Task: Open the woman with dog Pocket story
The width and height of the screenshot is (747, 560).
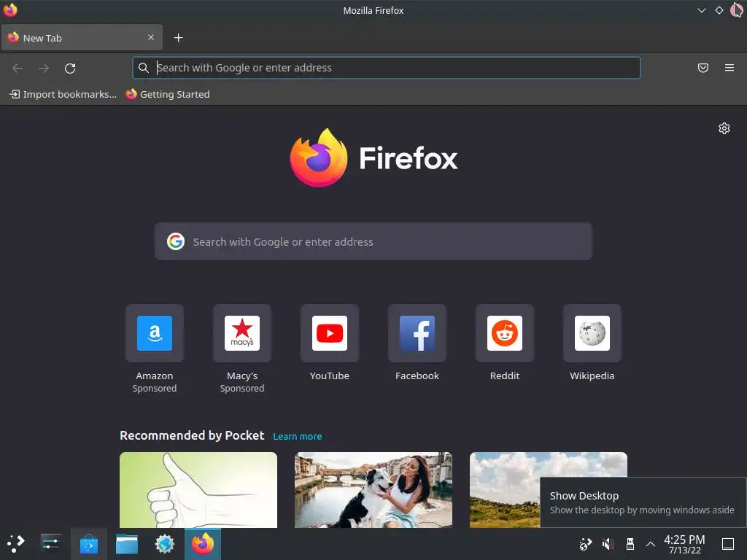Action: click(x=373, y=489)
